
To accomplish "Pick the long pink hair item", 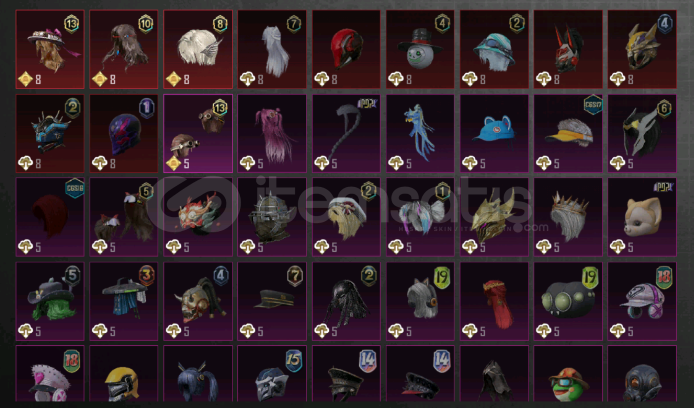I will tap(272, 133).
